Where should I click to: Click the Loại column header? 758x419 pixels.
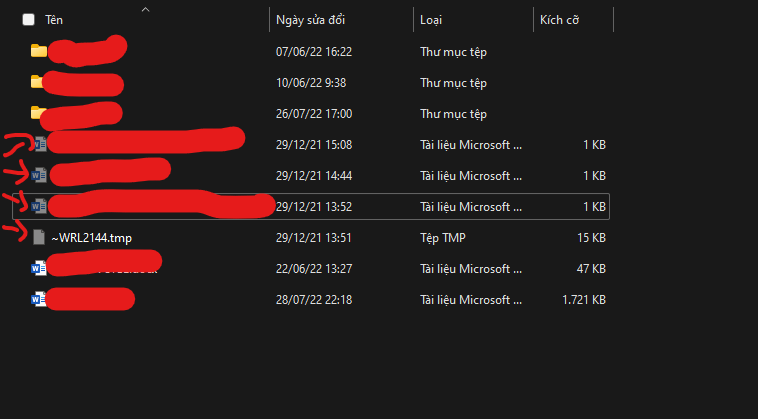coord(432,20)
